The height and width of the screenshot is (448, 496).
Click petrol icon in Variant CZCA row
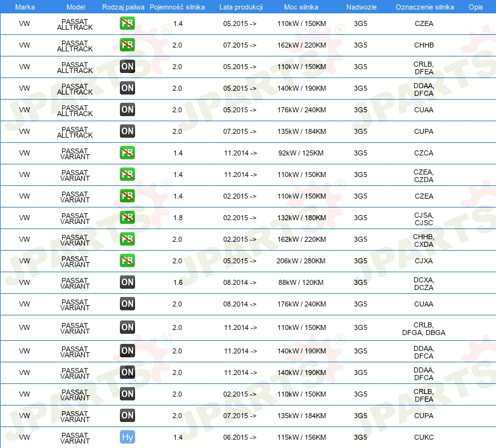[x=127, y=153]
